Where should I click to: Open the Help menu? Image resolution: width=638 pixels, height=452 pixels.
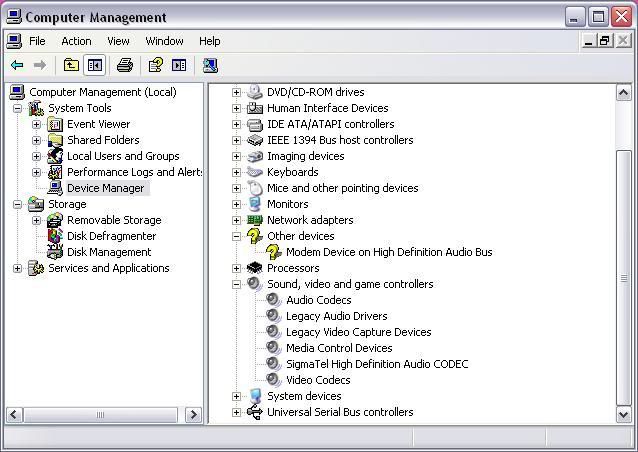coord(210,41)
